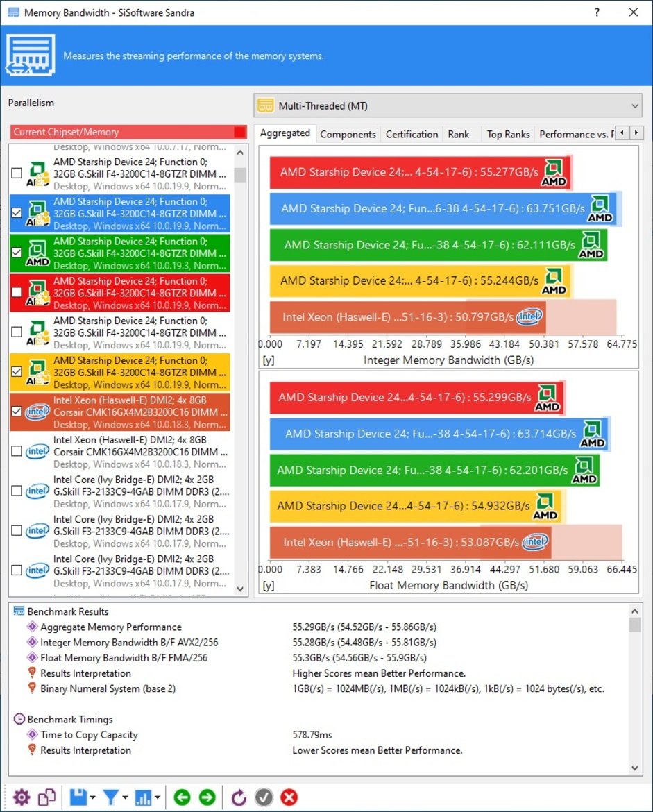Click the chipset list scroll-up arrow
Image resolution: width=653 pixels, height=812 pixels.
coord(240,152)
